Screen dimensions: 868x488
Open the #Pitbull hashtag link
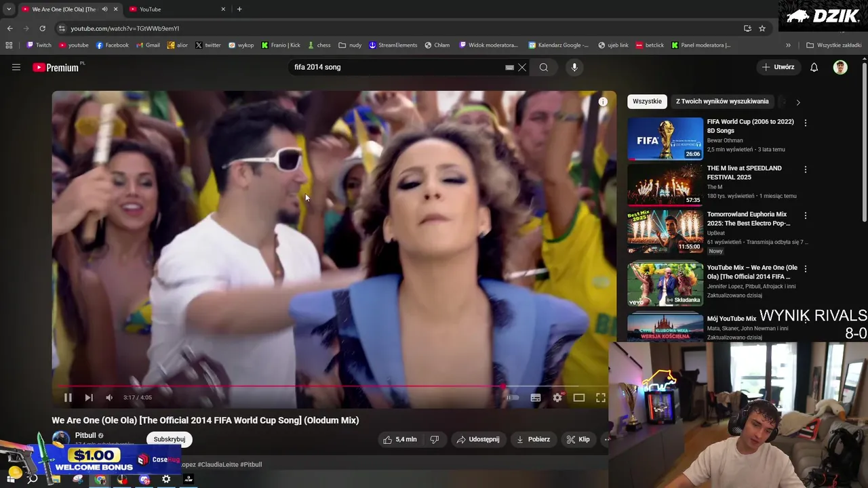point(252,464)
